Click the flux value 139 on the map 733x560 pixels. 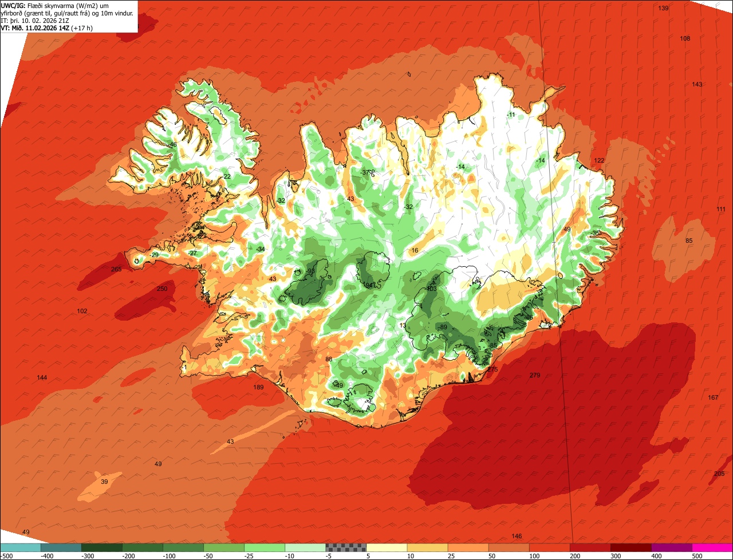663,8
